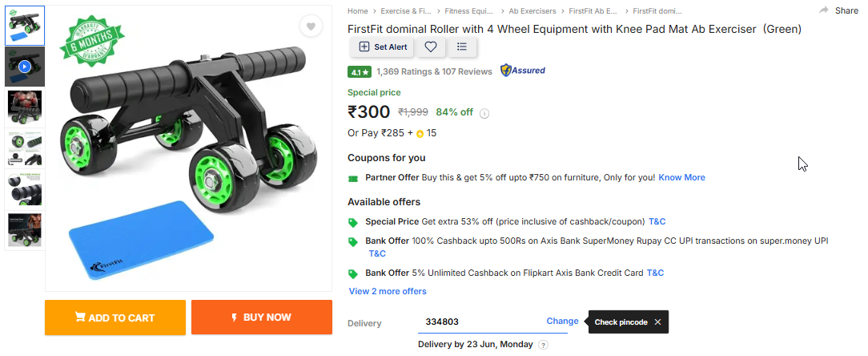This screenshot has width=868, height=356.
Task: Expand View 2 more offers
Action: 388,291
